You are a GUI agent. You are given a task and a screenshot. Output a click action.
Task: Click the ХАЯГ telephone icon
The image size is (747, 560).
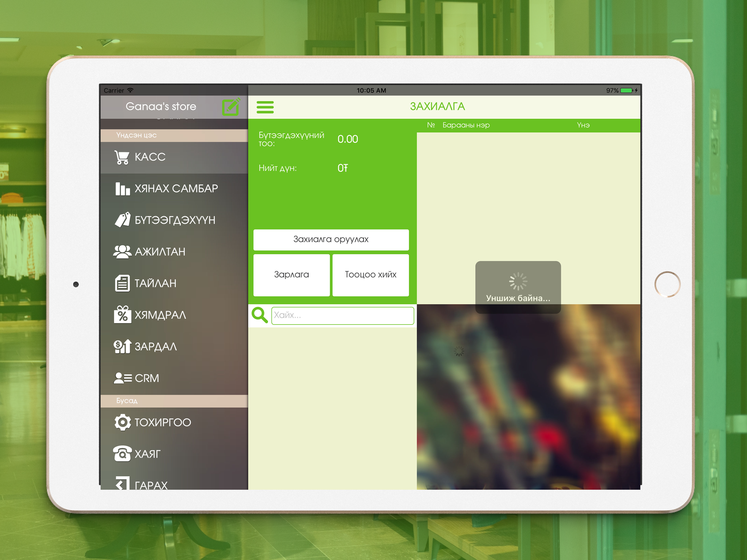pyautogui.click(x=122, y=454)
